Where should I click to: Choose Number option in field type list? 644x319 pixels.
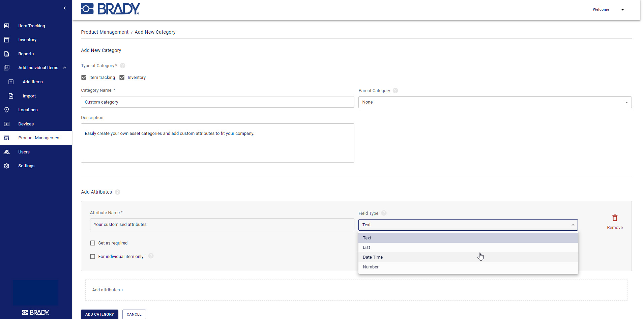pyautogui.click(x=371, y=267)
